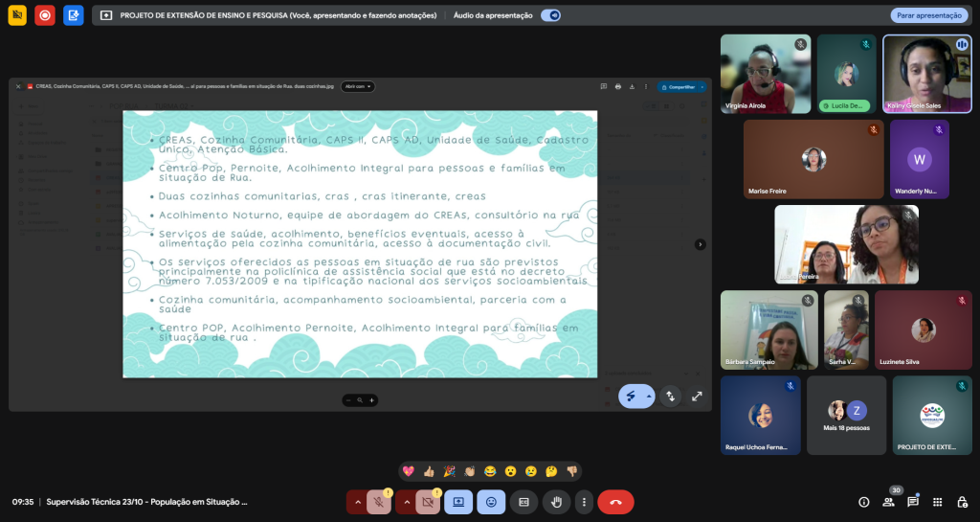Image resolution: width=980 pixels, height=522 pixels.
Task: Open annotation tool options arrow
Action: point(648,396)
